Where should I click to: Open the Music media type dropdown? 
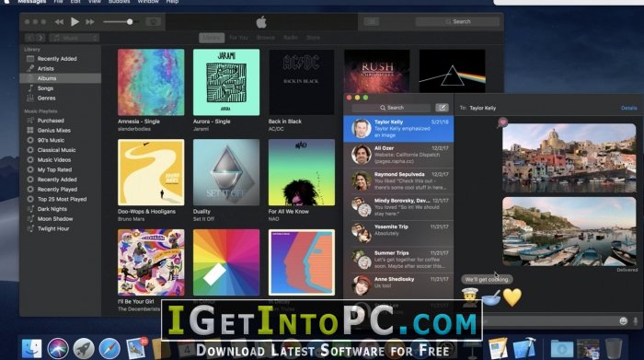click(x=75, y=38)
